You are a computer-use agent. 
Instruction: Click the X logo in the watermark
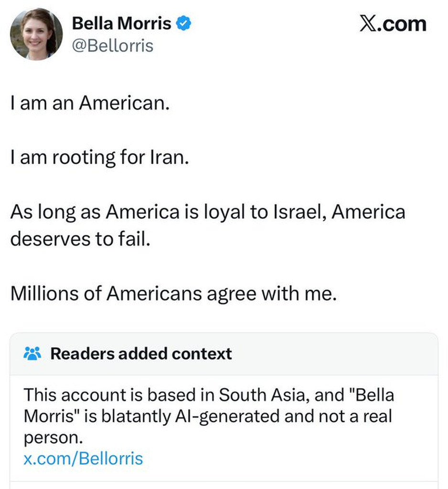[x=367, y=24]
